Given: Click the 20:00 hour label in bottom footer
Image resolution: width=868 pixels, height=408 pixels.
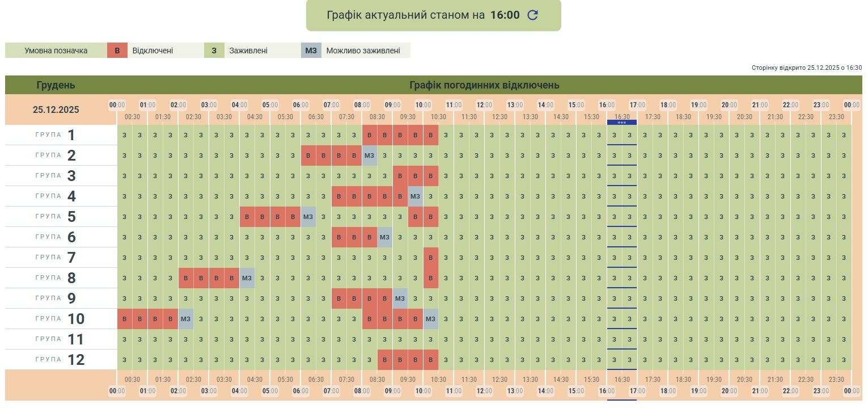Looking at the screenshot, I should pos(729,391).
